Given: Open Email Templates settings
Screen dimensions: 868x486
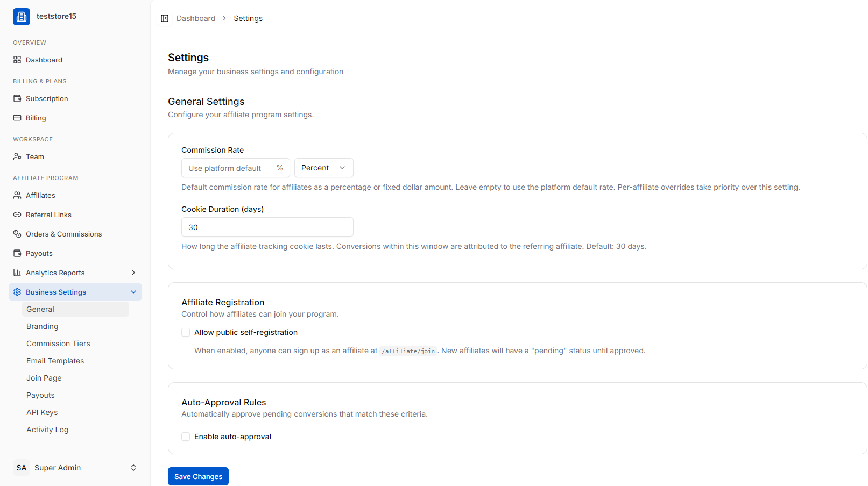Looking at the screenshot, I should tap(75, 361).
